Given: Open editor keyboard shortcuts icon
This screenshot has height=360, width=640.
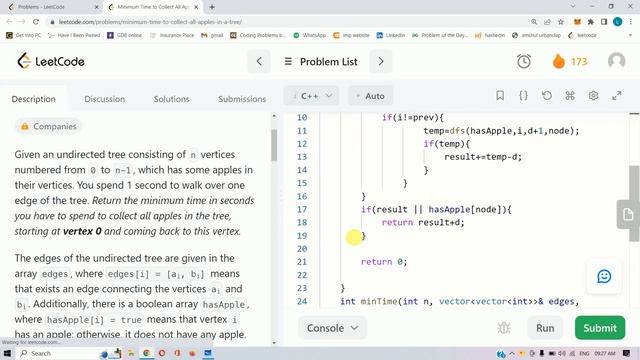Looking at the screenshot, I should coord(570,96).
